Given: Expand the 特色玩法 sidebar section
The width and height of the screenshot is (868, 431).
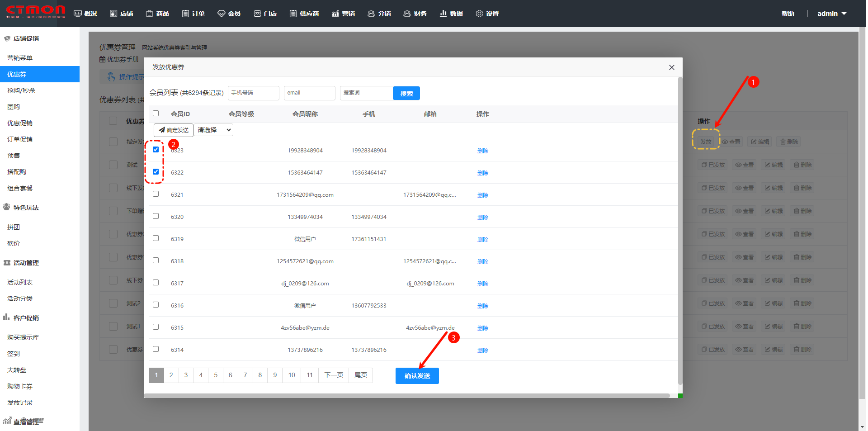Looking at the screenshot, I should 26,208.
